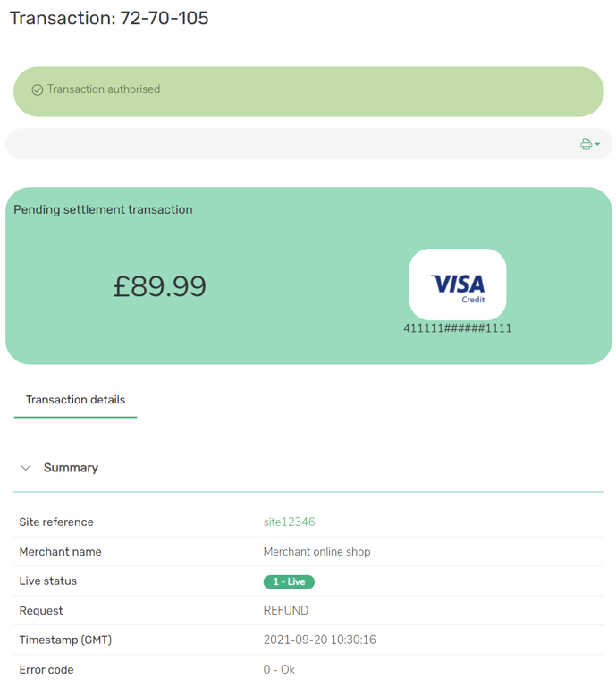Click the Summary section heading

coord(71,468)
